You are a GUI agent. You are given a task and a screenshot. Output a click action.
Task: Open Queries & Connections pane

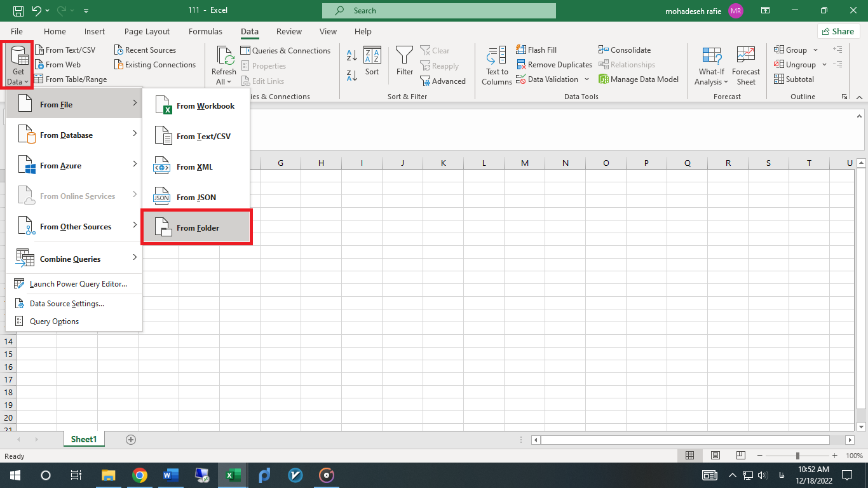pyautogui.click(x=286, y=51)
